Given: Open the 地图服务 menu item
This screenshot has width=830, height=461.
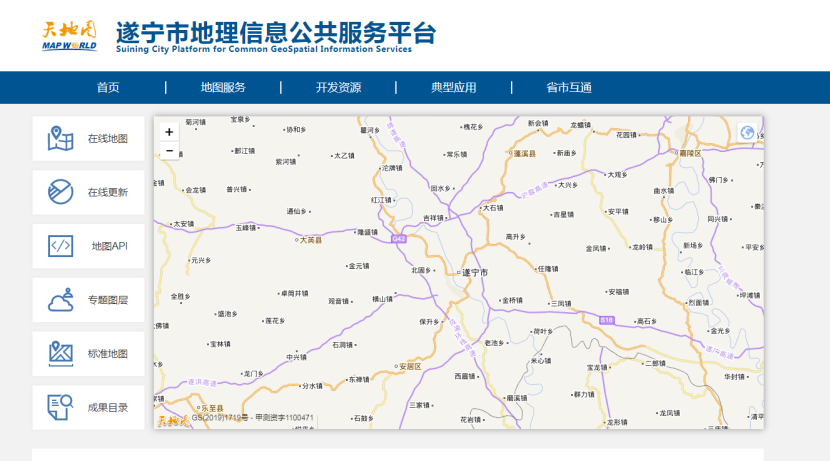Looking at the screenshot, I should [x=223, y=88].
